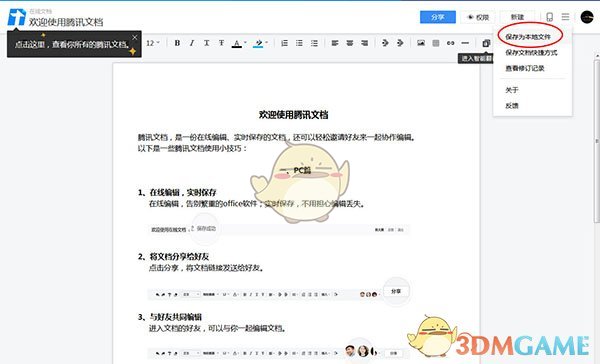The image size is (600, 364).
Task: Open mobile view phone icon
Action: 549,17
